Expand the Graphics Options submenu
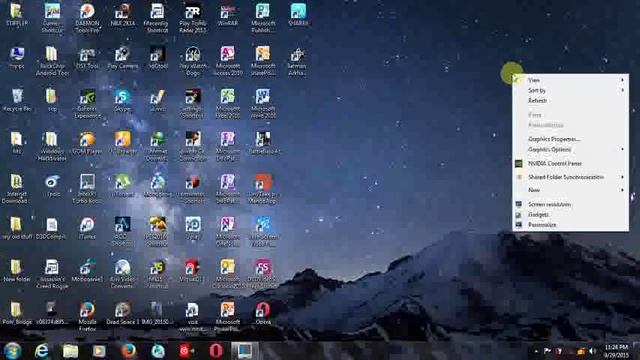 tap(571, 149)
